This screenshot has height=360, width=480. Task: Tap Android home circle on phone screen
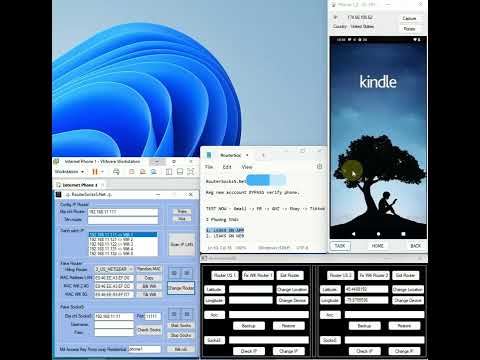378,234
